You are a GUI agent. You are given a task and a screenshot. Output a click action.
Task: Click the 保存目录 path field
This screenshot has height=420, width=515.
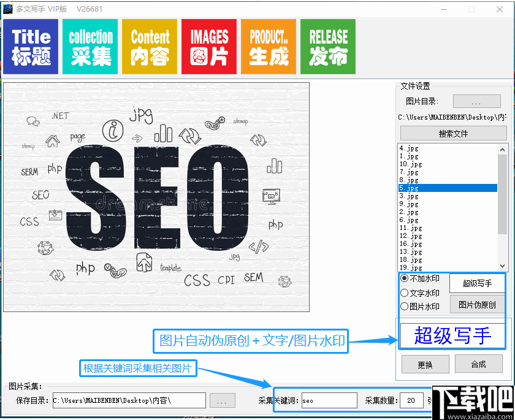pos(129,400)
